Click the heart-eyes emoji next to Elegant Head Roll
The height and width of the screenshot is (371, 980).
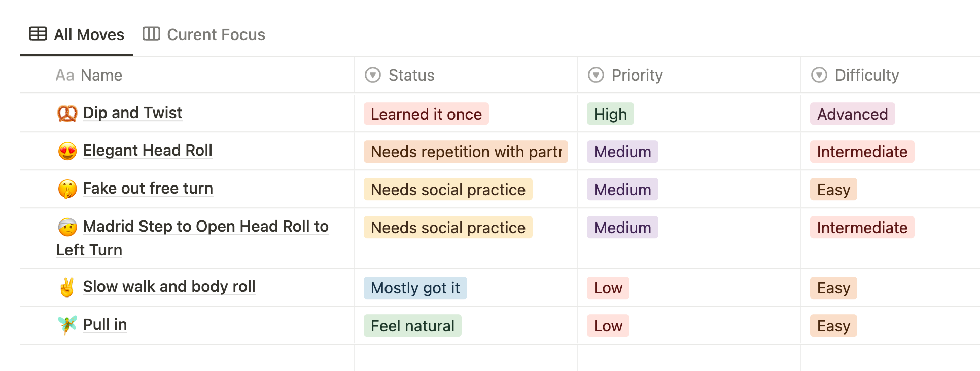coord(67,151)
